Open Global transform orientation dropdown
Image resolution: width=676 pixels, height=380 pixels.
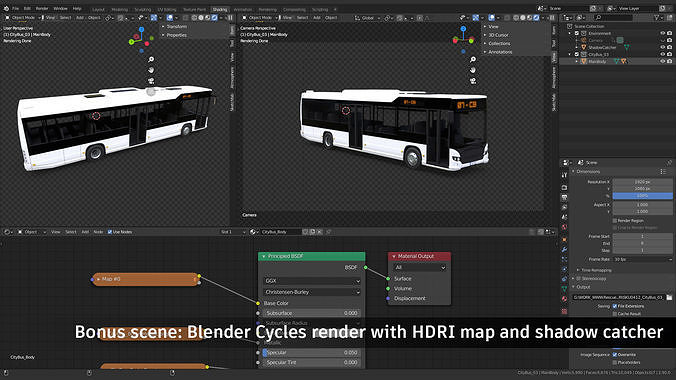tap(367, 18)
